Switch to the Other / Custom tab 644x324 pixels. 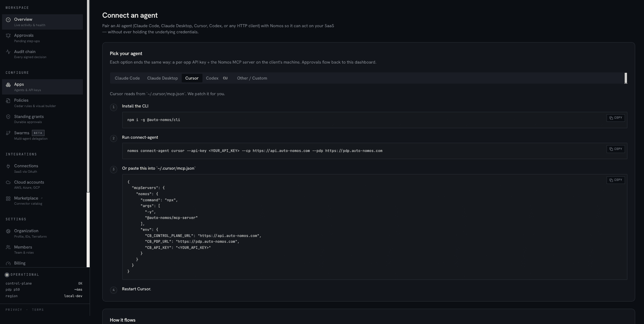click(252, 78)
